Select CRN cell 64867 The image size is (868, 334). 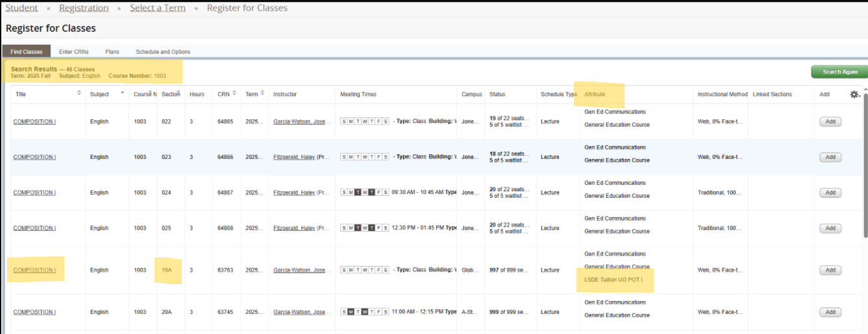click(x=225, y=193)
